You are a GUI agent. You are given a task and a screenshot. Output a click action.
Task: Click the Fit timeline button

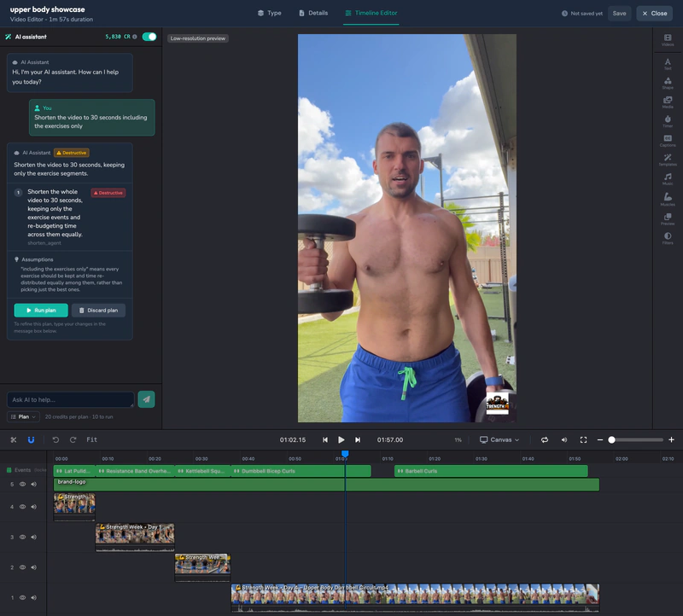(x=92, y=439)
